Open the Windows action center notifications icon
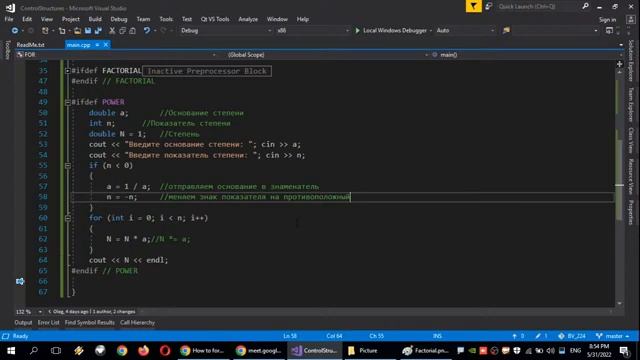This screenshot has height=360, width=640. (x=624, y=351)
